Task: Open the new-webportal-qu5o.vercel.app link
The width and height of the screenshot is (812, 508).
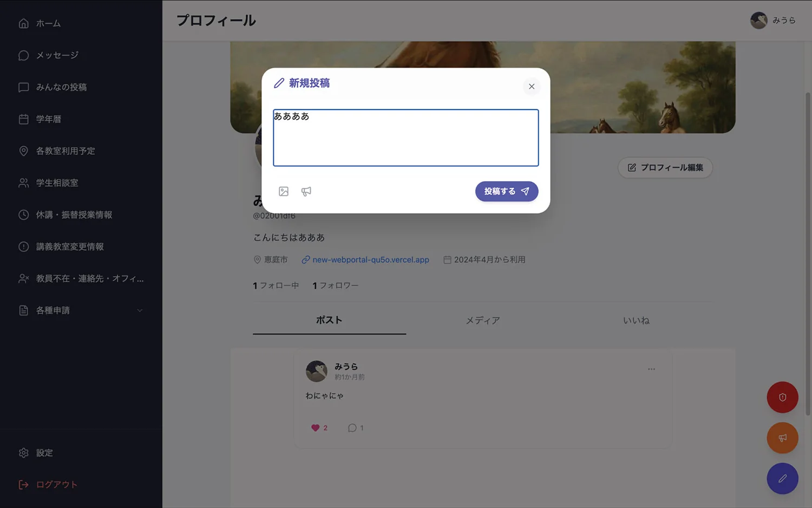Action: (371, 260)
